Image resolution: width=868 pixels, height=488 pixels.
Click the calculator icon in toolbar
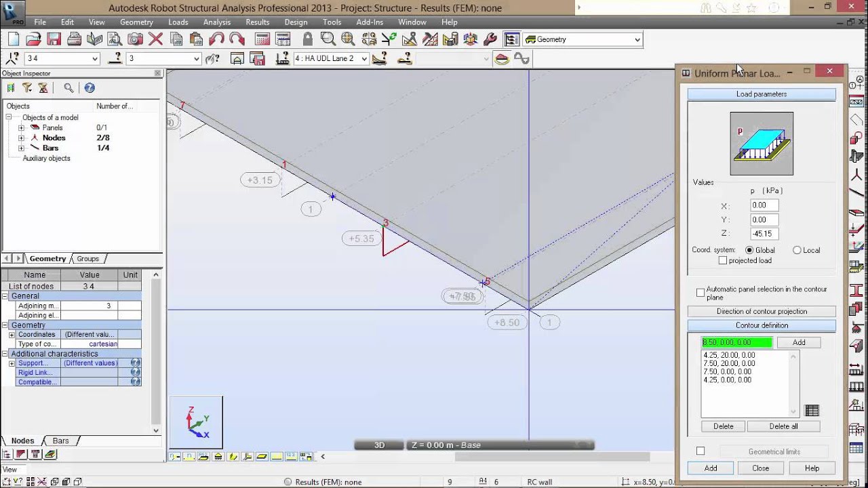262,39
